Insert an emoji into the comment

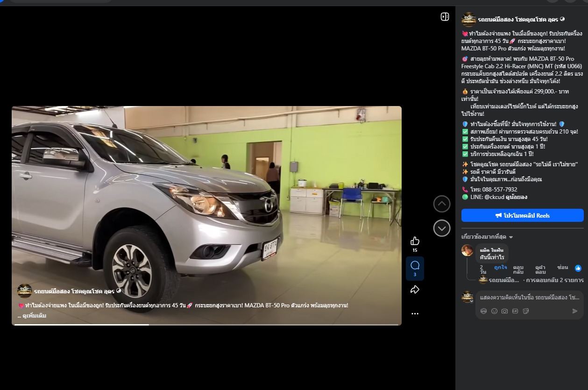(494, 311)
